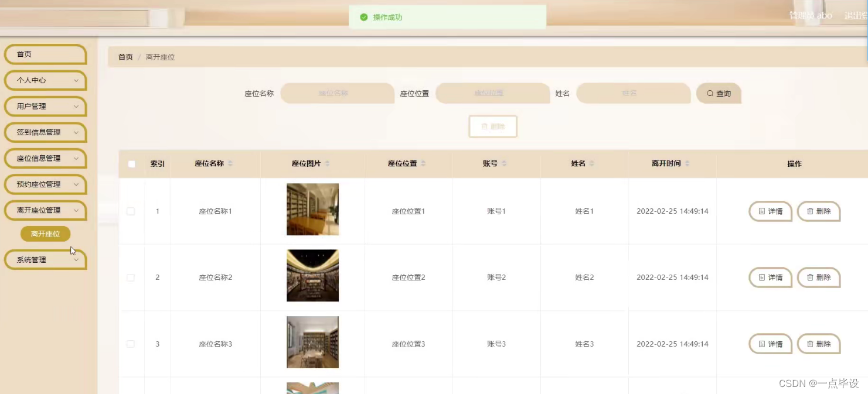The width and height of the screenshot is (868, 394).
Task: Check the checkbox for row 1
Action: (131, 211)
